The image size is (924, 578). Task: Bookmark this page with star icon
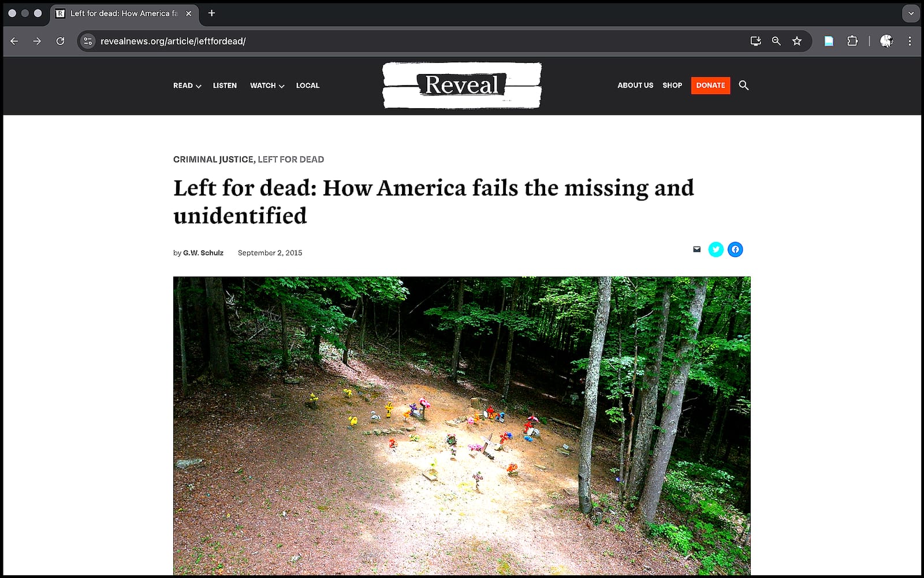pyautogui.click(x=797, y=41)
